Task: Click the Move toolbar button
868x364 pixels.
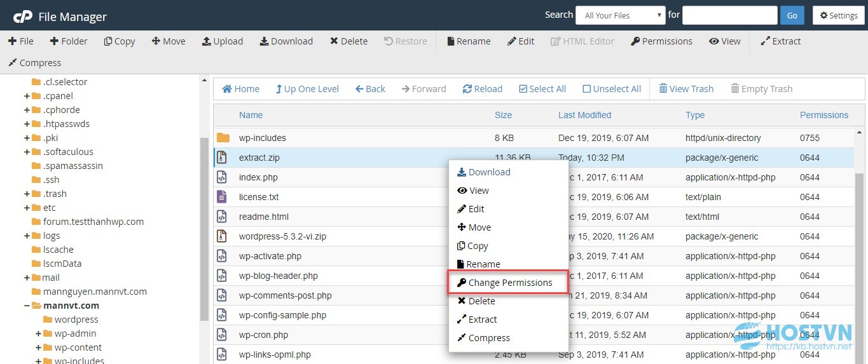Action: click(x=169, y=41)
